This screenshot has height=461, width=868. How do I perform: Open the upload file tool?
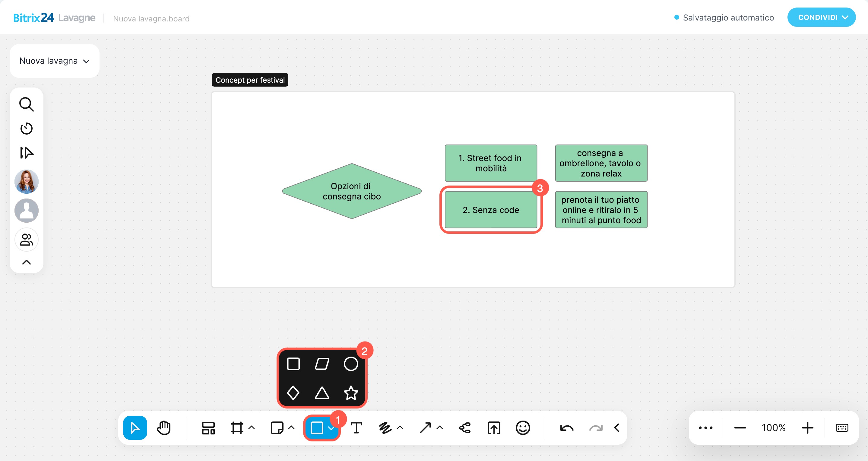click(x=494, y=428)
